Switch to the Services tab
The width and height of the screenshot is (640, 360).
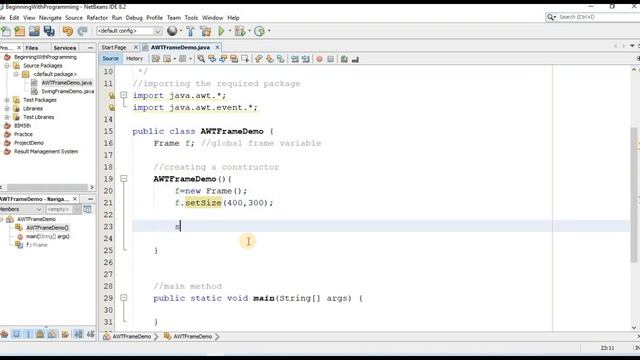(65, 48)
